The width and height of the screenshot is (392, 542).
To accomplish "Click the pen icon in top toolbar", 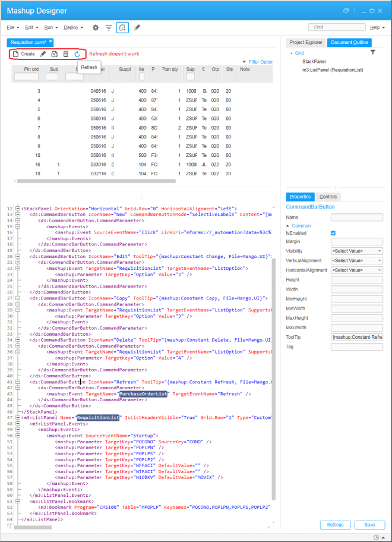I will (x=137, y=27).
